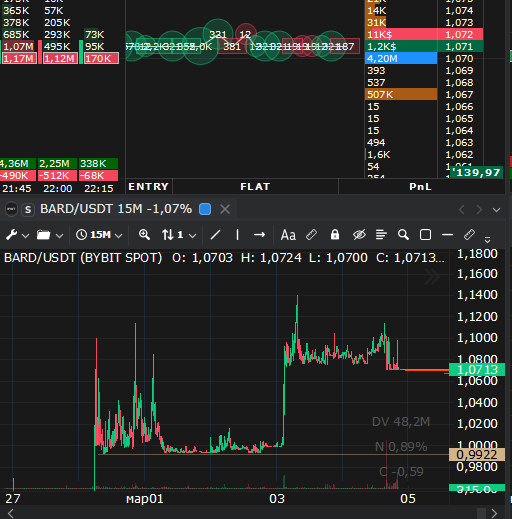This screenshot has width=512, height=519.
Task: Click the 338K volume total cell
Action: (98, 164)
